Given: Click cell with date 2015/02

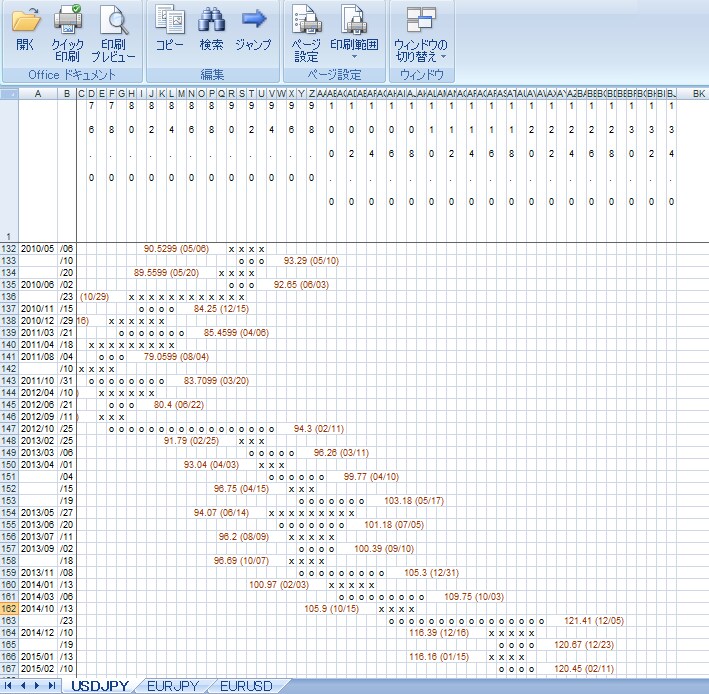Looking at the screenshot, I should pos(38,669).
